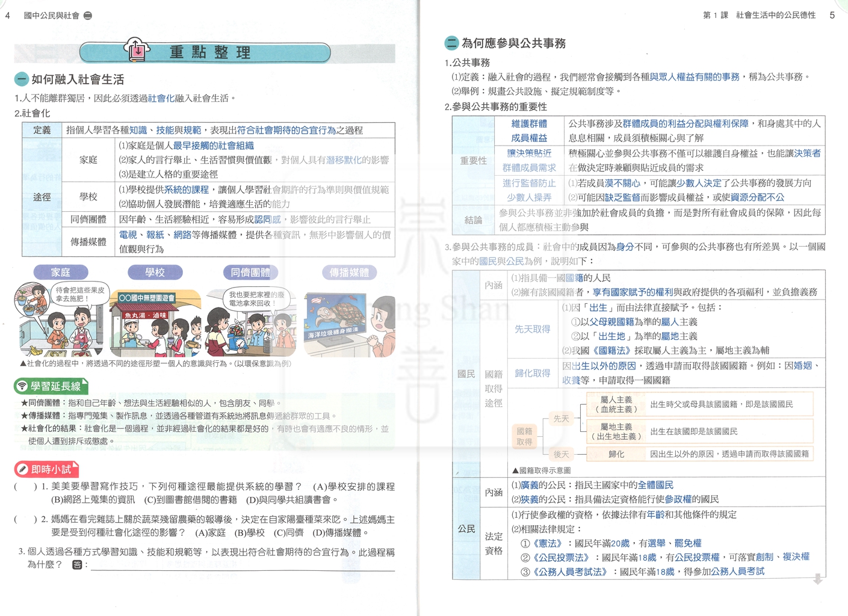Click the 結論 cell in the public affairs table
Image resolution: width=848 pixels, height=616 pixels.
click(x=474, y=220)
